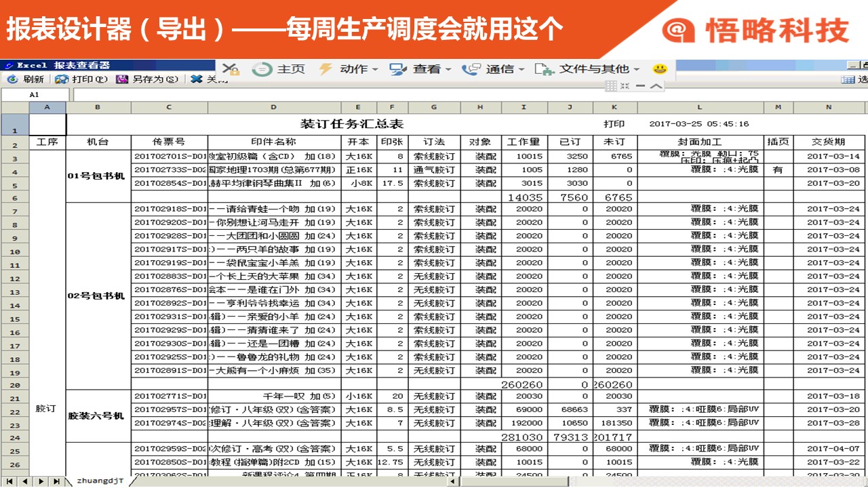Viewport: 868px width, 488px height.
Task: Click the grid icon below remote toolbar
Action: click(610, 85)
